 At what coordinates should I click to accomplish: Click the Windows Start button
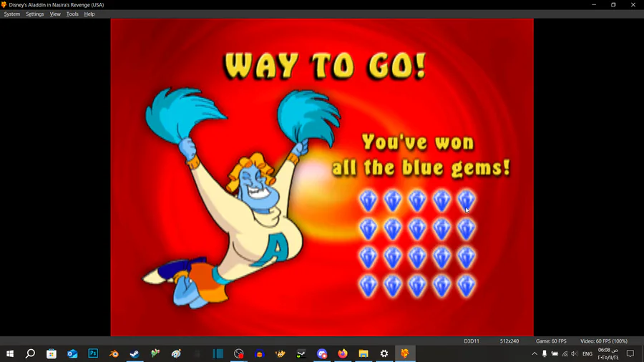[x=10, y=353]
